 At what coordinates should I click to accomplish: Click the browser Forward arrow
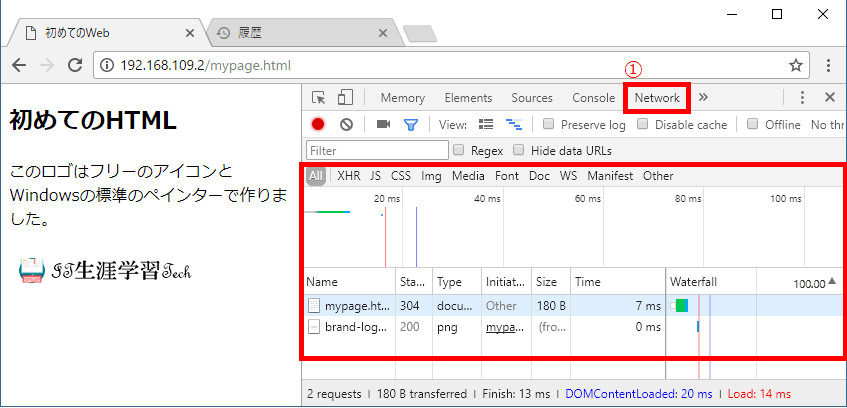[47, 66]
